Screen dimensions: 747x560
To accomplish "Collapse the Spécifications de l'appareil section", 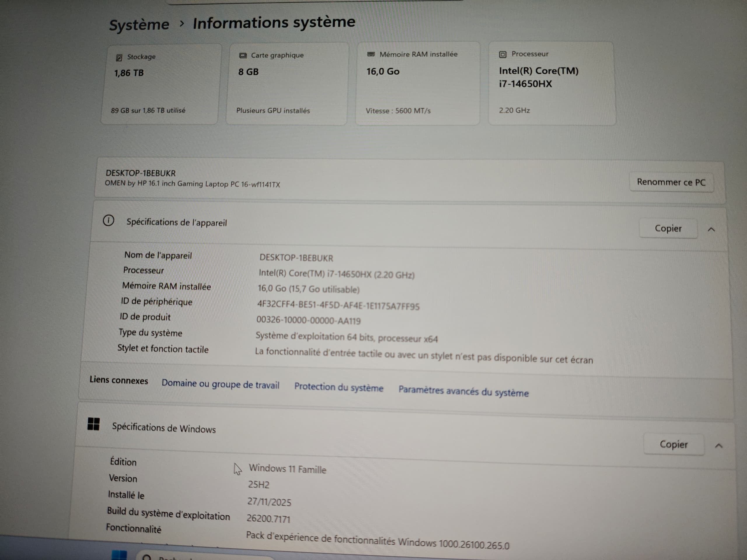I will click(x=711, y=230).
